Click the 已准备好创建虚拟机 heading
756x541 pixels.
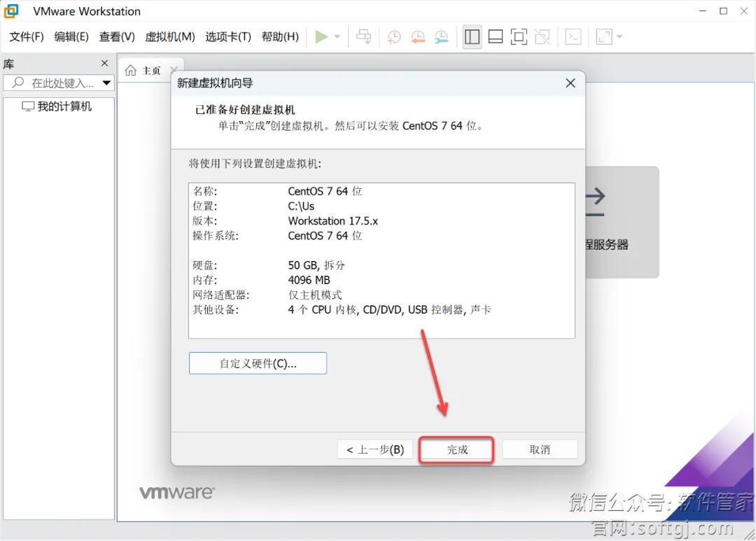click(245, 110)
